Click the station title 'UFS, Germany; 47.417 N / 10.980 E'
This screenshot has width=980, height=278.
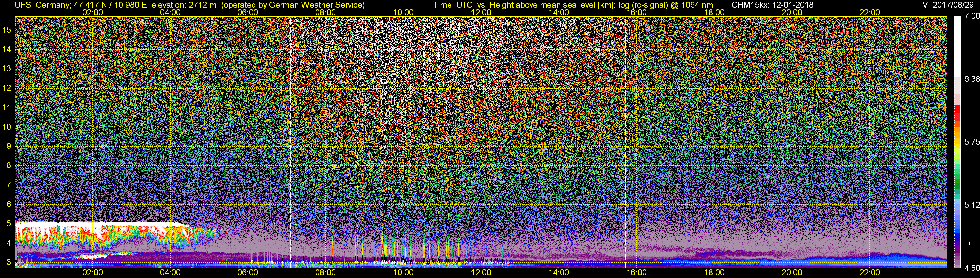pyautogui.click(x=81, y=5)
